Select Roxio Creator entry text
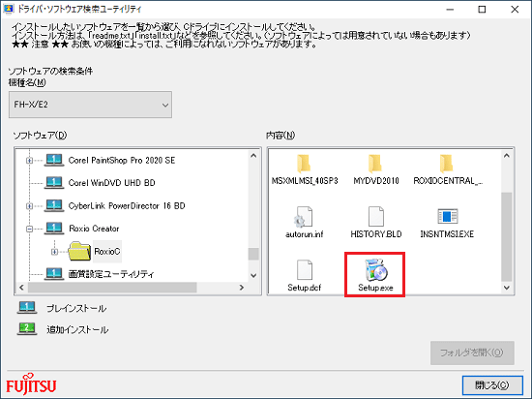Screen dimensions: 532x399 (94, 229)
